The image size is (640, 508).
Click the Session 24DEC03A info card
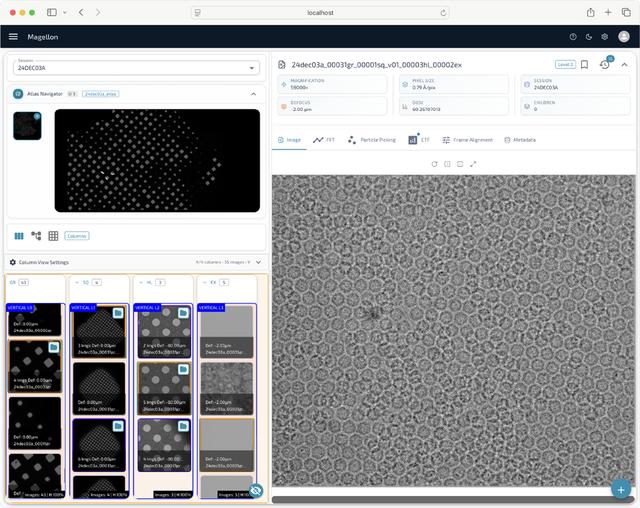pyautogui.click(x=575, y=84)
